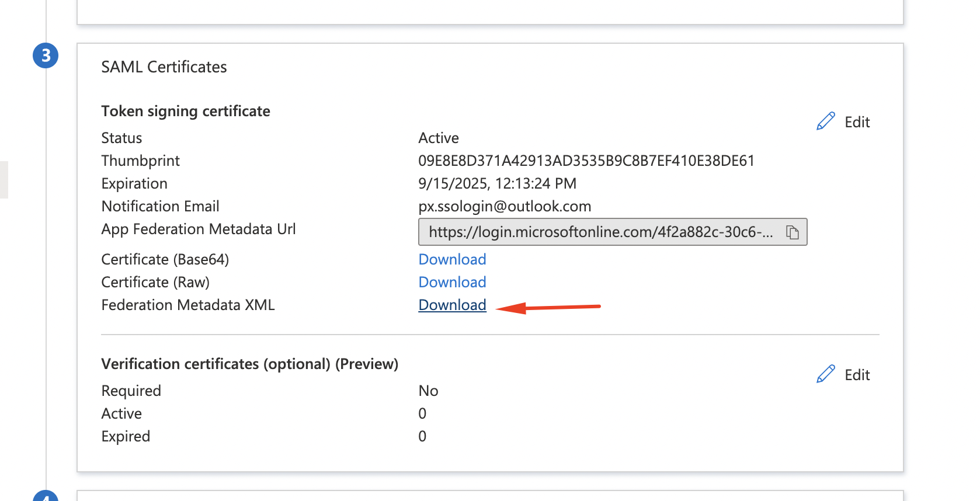Copy the App Federation Metadata Url
The width and height of the screenshot is (980, 501).
pos(793,232)
